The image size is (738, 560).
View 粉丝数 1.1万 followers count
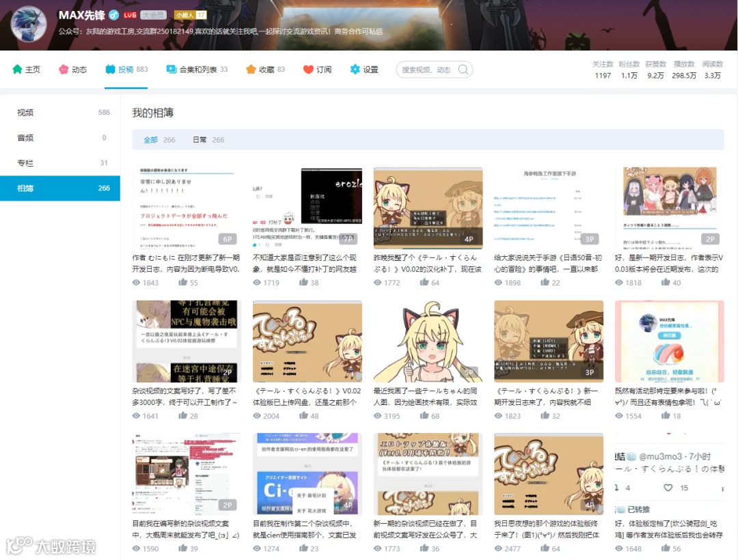(x=629, y=70)
